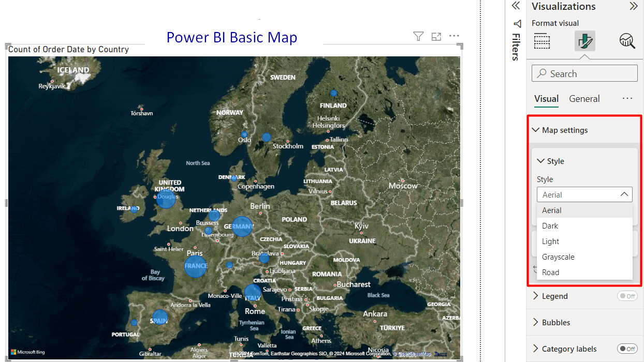Click inside the Search field
This screenshot has height=362, width=644.
584,73
